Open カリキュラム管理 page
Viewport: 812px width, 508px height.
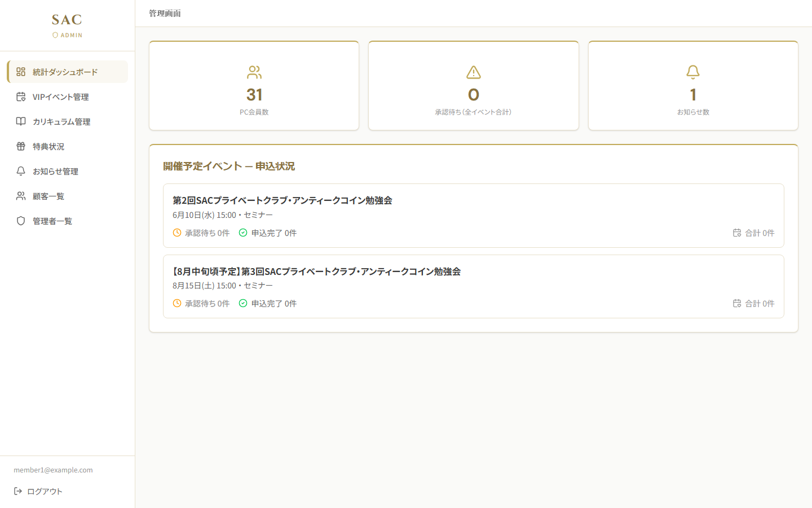coord(67,121)
